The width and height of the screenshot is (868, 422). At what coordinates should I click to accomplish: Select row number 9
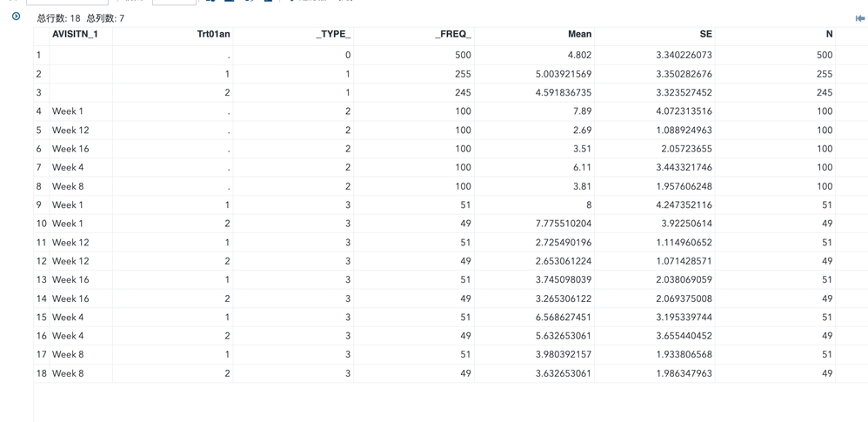39,205
